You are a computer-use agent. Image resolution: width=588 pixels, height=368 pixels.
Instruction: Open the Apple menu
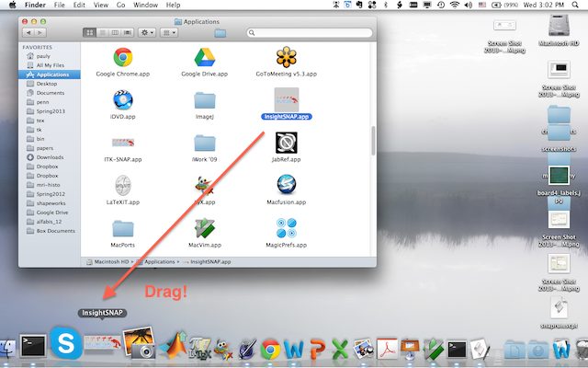(12, 5)
